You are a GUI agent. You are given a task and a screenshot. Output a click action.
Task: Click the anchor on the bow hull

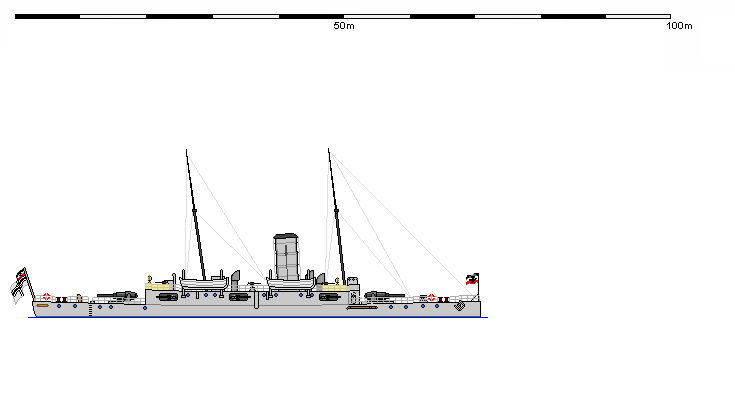click(459, 306)
